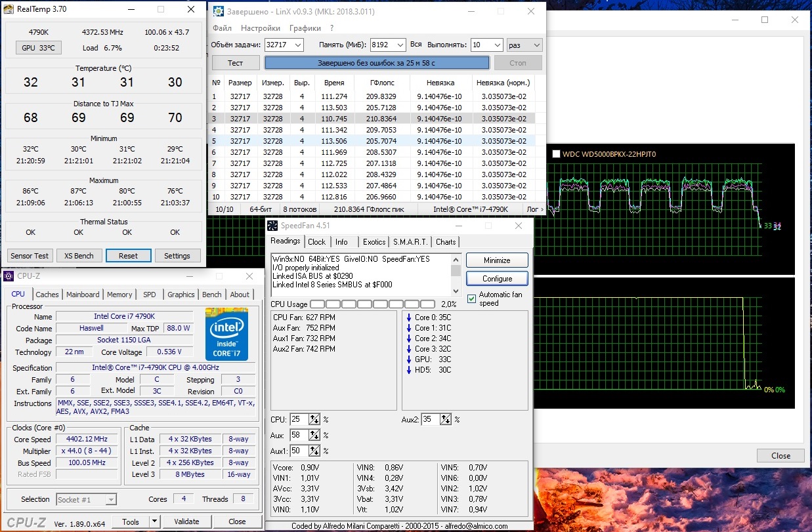Open the Bench tab in CPU-Z
Image resolution: width=812 pixels, height=532 pixels.
click(212, 295)
